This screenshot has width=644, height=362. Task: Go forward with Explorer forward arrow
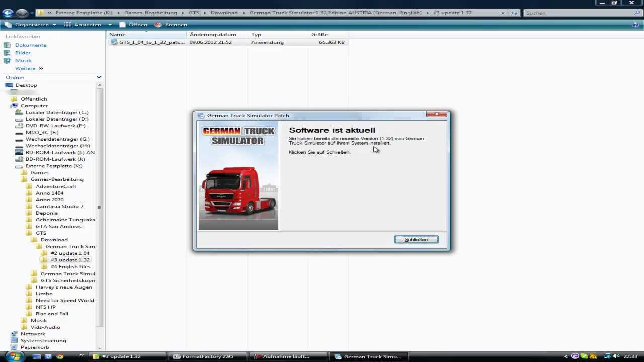(22, 13)
